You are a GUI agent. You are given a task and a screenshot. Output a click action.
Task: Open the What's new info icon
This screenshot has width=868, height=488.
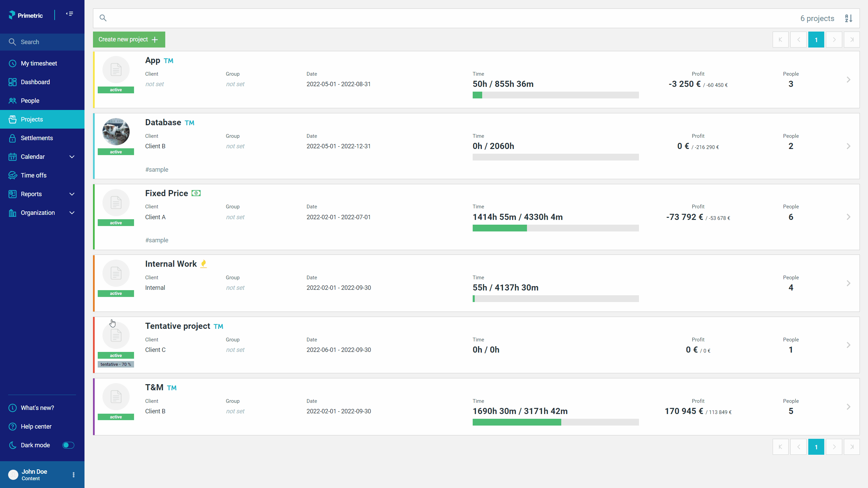pyautogui.click(x=13, y=408)
